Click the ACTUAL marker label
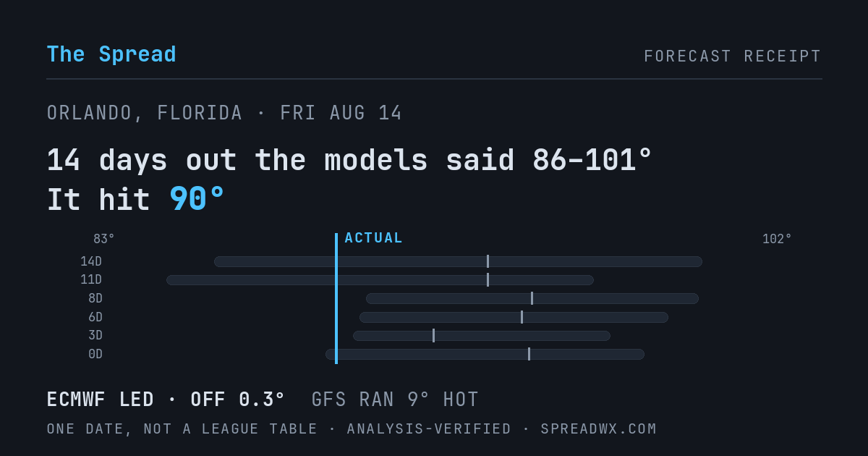The image size is (868, 456). (x=373, y=238)
